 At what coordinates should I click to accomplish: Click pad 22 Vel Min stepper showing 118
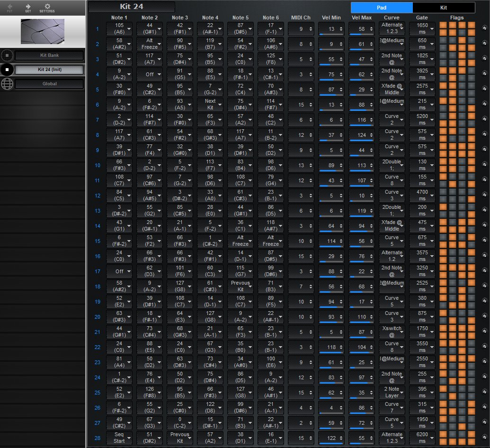331,347
